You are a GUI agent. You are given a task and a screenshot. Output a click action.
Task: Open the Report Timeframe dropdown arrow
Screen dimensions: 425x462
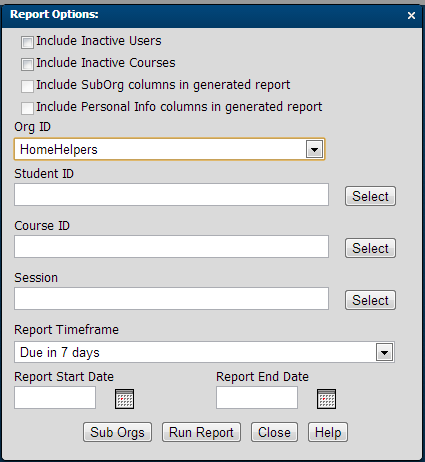(384, 352)
